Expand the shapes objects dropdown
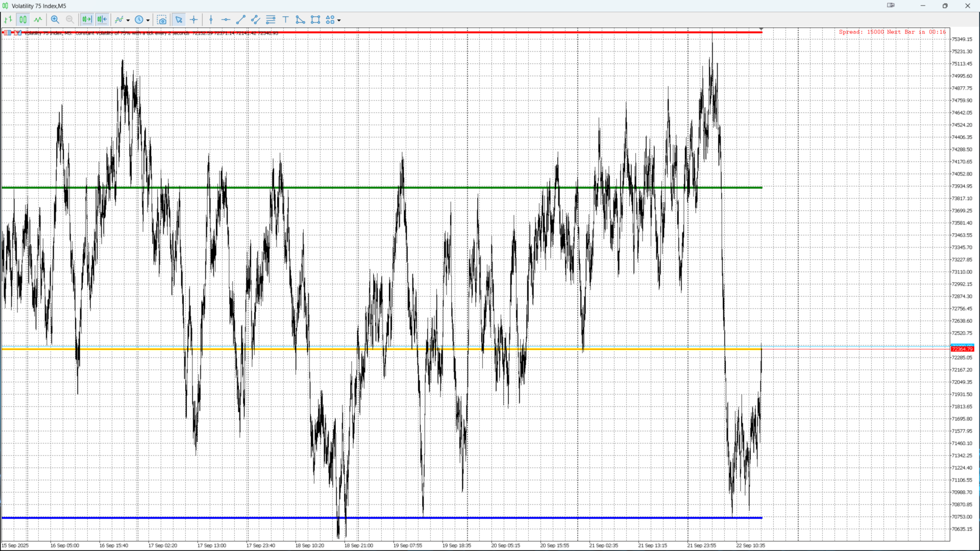 coord(339,20)
